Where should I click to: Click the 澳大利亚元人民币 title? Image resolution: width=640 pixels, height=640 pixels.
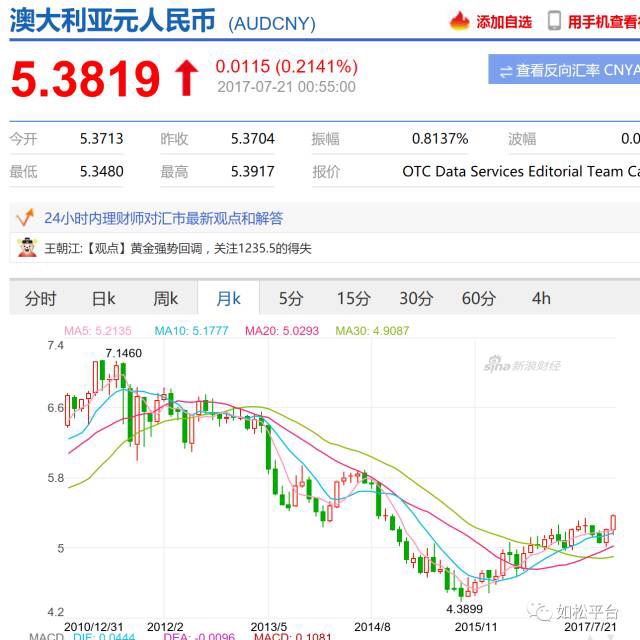point(112,20)
